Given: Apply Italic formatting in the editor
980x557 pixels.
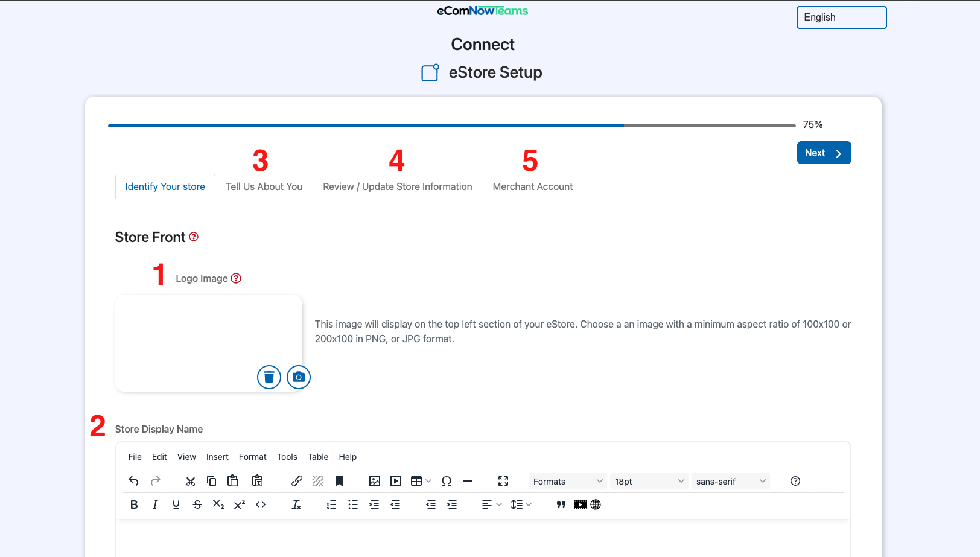Looking at the screenshot, I should tap(155, 504).
